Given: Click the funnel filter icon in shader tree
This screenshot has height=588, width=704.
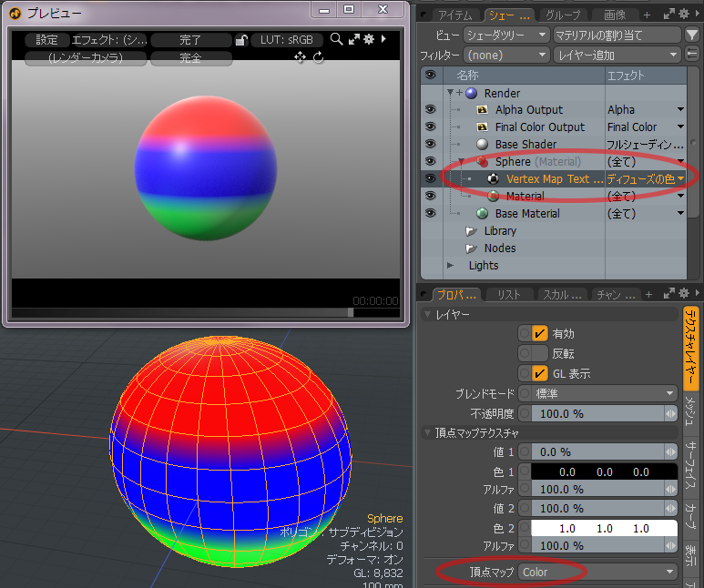Looking at the screenshot, I should (693, 35).
